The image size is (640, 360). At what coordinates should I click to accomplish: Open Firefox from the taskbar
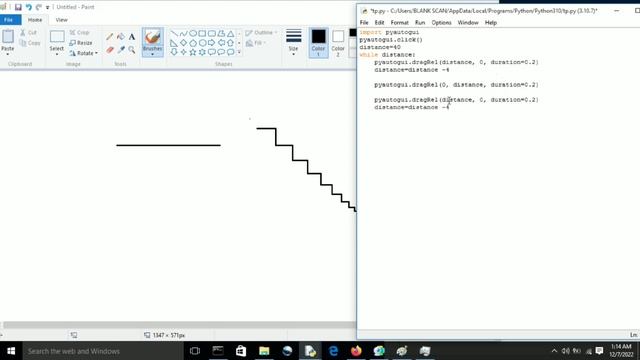[x=356, y=351]
